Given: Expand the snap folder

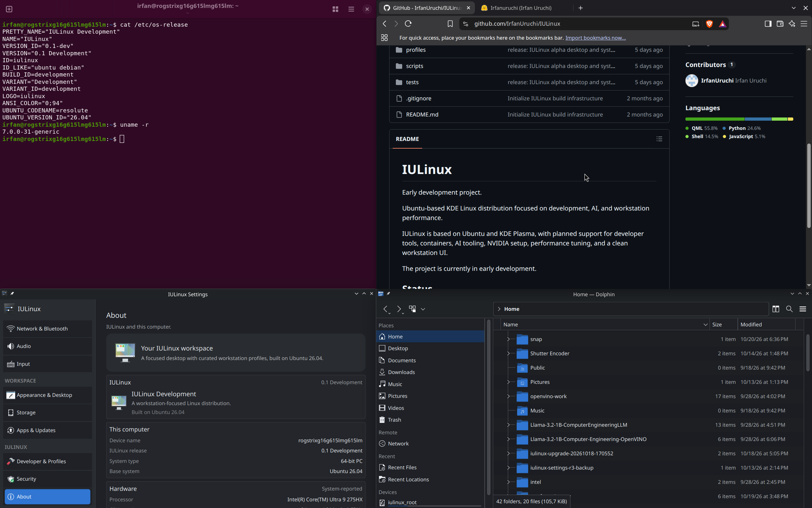Looking at the screenshot, I should (508, 339).
